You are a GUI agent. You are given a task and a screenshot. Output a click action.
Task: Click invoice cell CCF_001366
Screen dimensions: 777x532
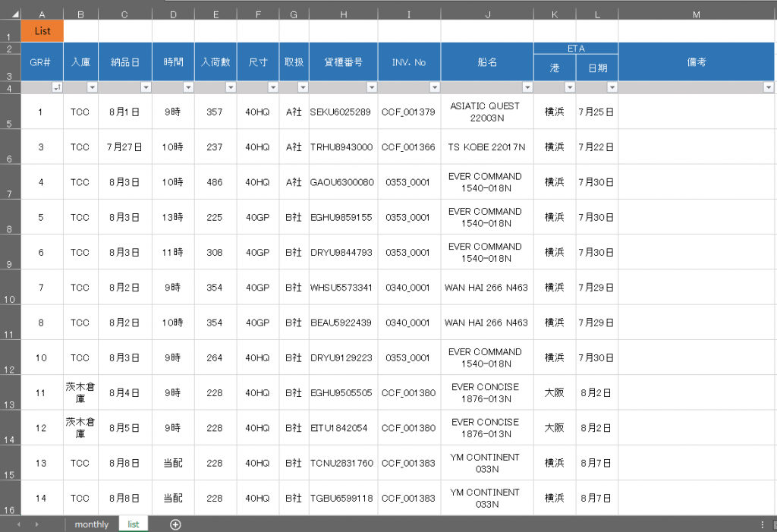[x=408, y=147]
